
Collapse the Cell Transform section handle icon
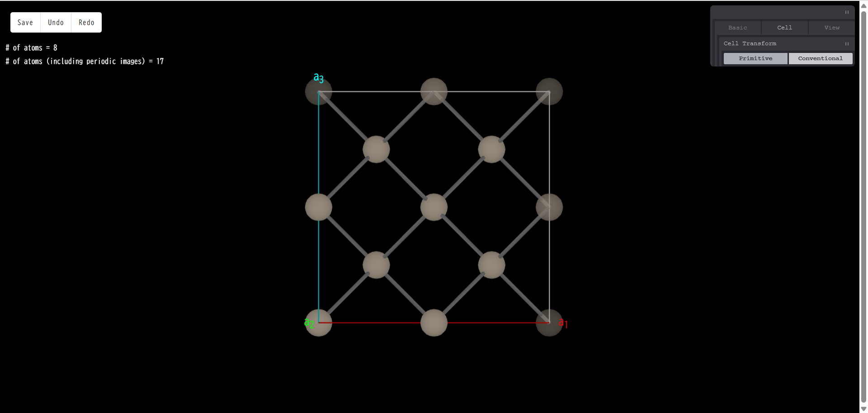coord(847,44)
